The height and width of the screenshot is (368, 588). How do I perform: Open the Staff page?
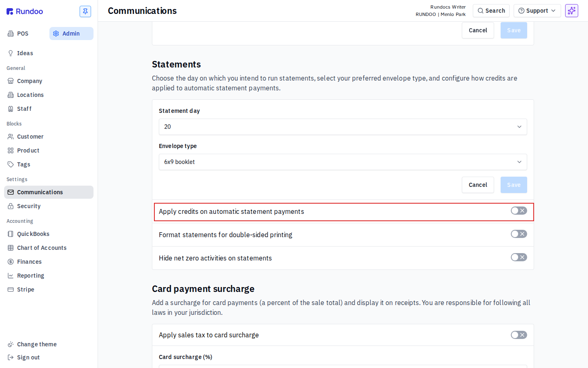(49, 109)
